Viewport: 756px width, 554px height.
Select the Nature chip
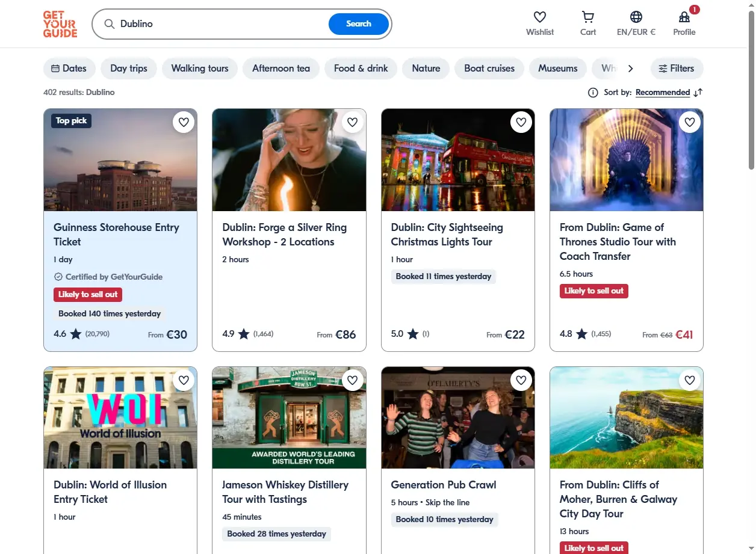(x=426, y=69)
